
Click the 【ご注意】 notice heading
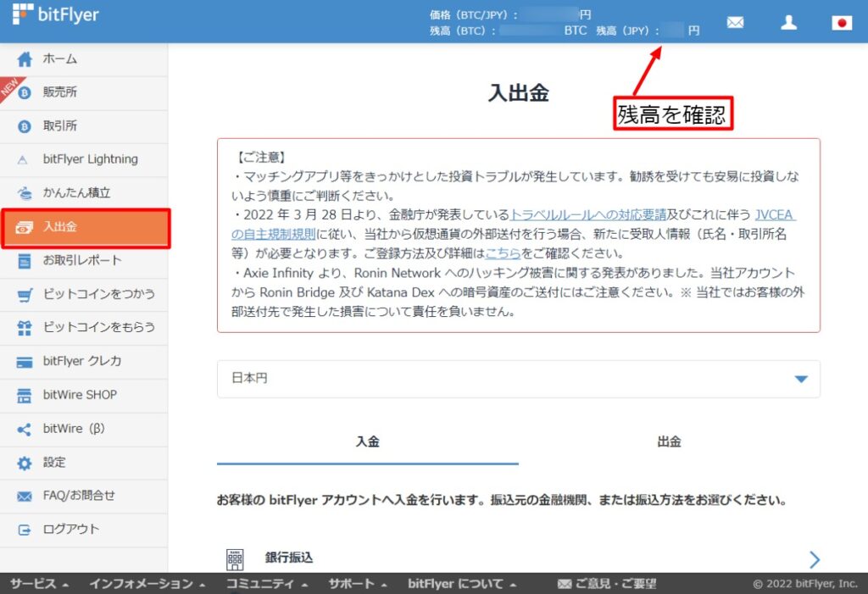[260, 158]
